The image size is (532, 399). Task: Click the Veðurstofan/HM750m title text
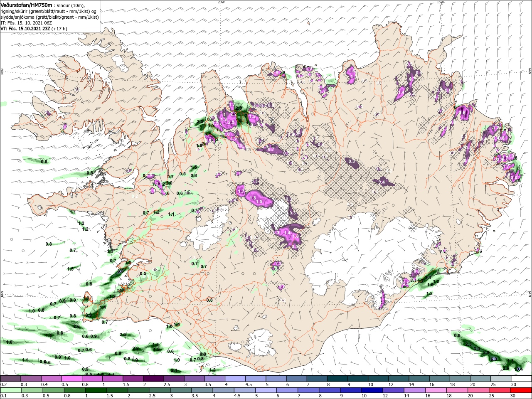[x=26, y=5]
